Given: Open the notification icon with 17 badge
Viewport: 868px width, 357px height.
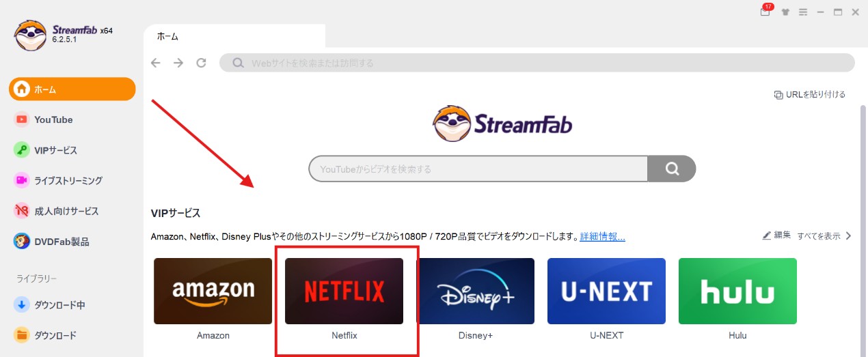Looking at the screenshot, I should click(765, 12).
